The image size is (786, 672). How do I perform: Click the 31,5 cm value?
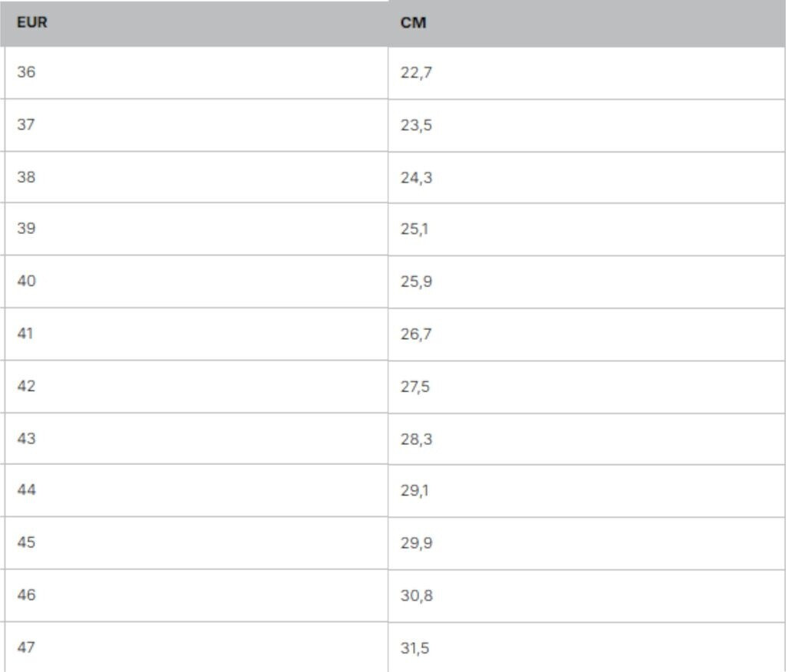(x=414, y=648)
